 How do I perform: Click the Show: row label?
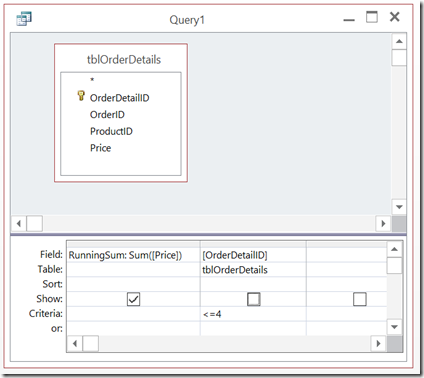pyautogui.click(x=49, y=299)
